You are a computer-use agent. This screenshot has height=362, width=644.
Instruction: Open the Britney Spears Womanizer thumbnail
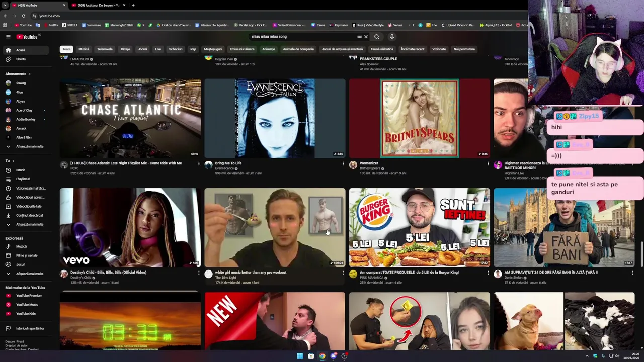click(420, 118)
